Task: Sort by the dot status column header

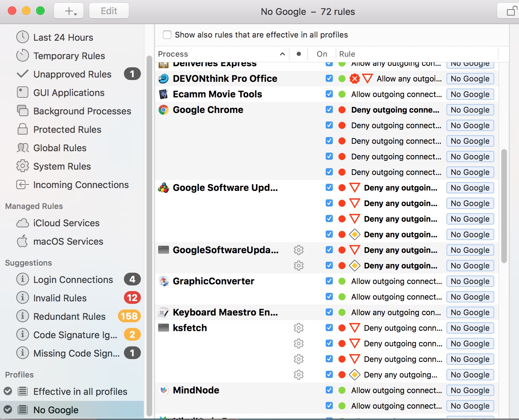Action: point(299,54)
